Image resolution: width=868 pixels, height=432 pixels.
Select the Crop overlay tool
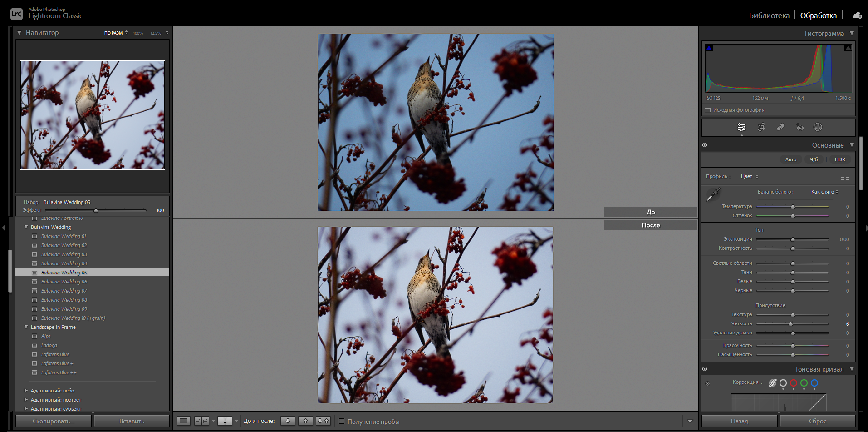[x=761, y=127]
